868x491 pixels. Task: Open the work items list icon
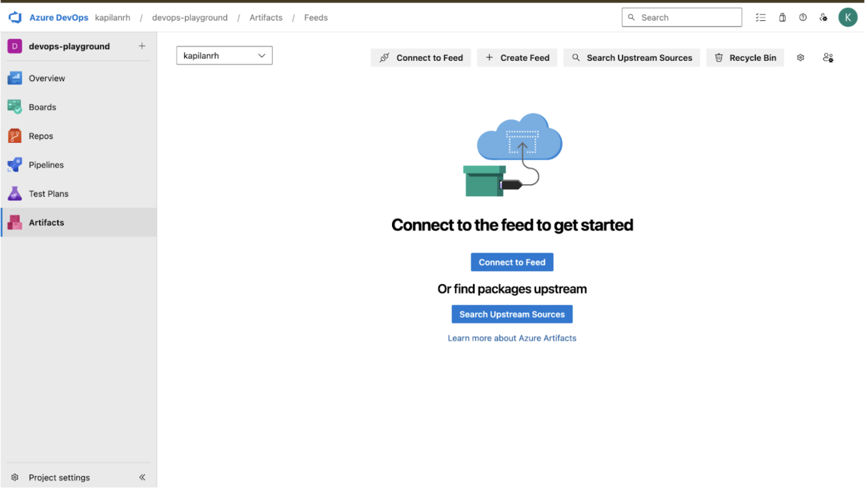[760, 17]
